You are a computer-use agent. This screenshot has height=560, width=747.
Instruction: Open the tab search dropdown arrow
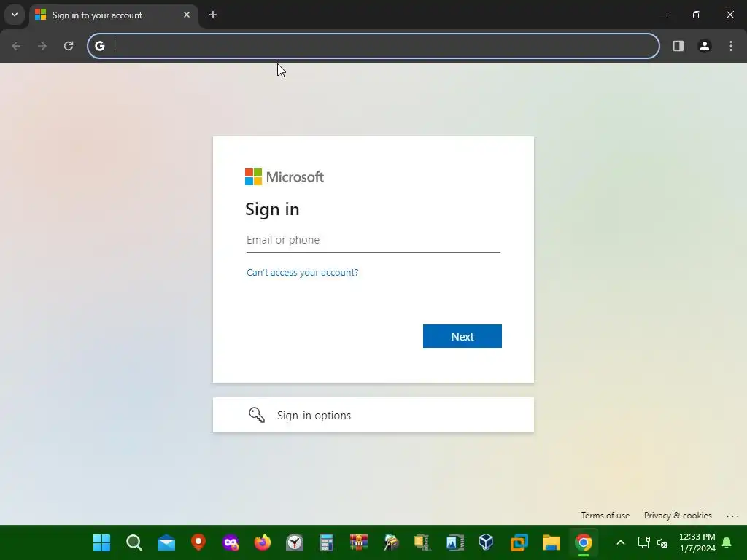coord(15,15)
